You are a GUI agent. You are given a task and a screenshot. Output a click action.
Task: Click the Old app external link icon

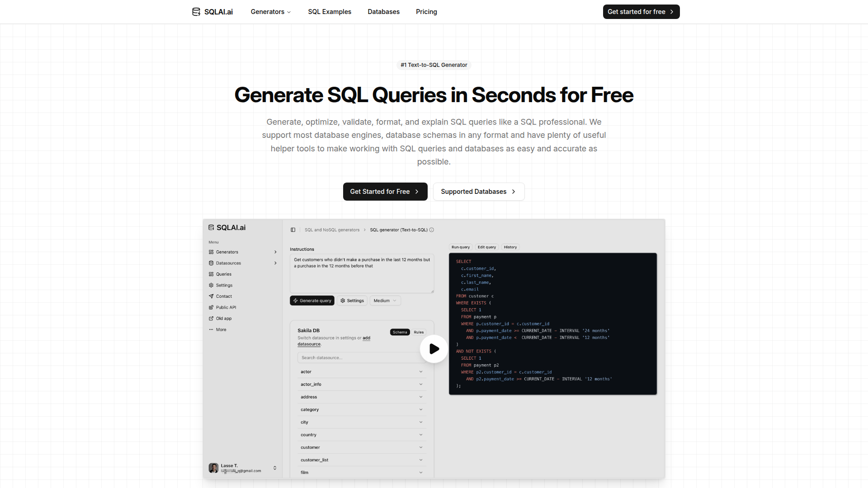point(211,319)
